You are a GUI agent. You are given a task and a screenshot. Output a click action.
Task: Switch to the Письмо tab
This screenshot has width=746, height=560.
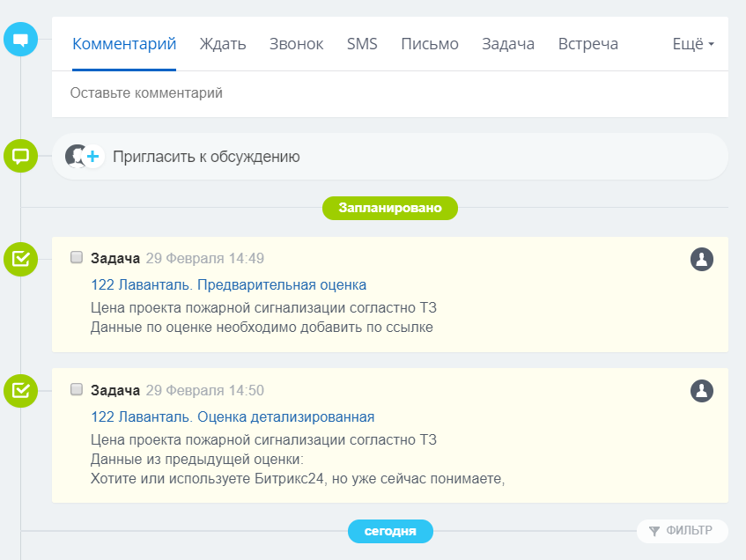coord(430,44)
